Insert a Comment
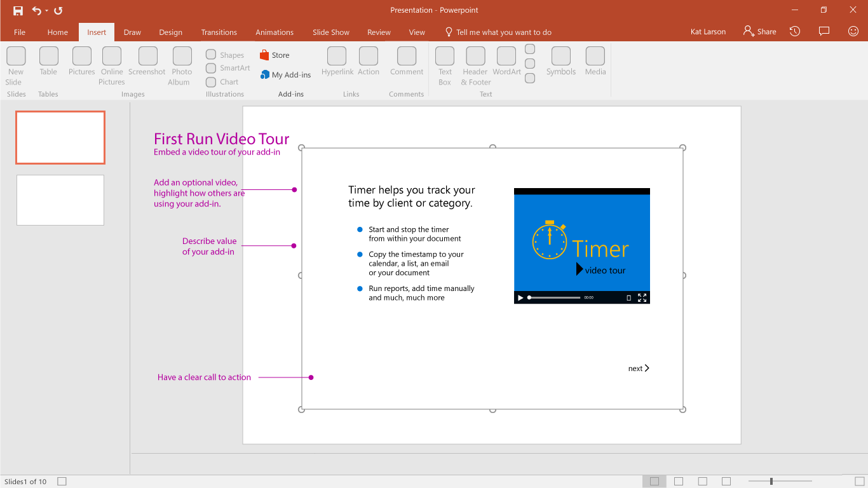The height and width of the screenshot is (488, 868). tap(407, 62)
